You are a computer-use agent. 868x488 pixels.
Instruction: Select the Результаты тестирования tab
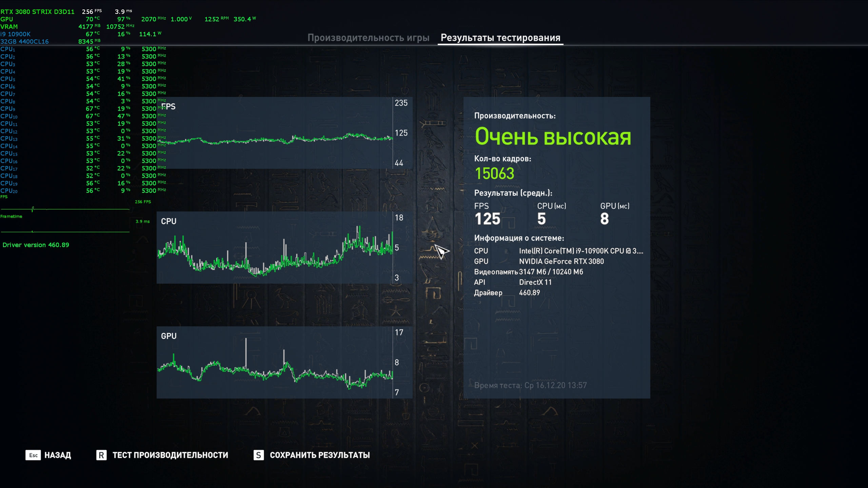500,38
